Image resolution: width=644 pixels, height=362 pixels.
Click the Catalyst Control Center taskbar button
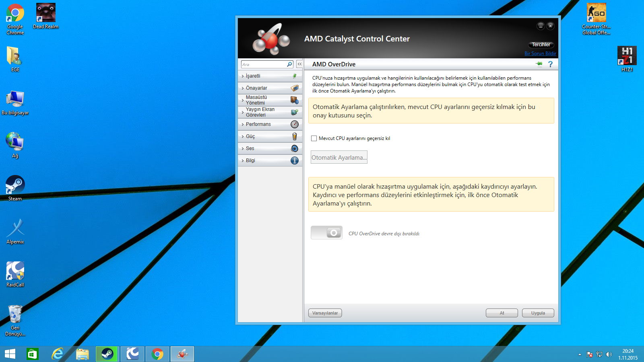182,354
